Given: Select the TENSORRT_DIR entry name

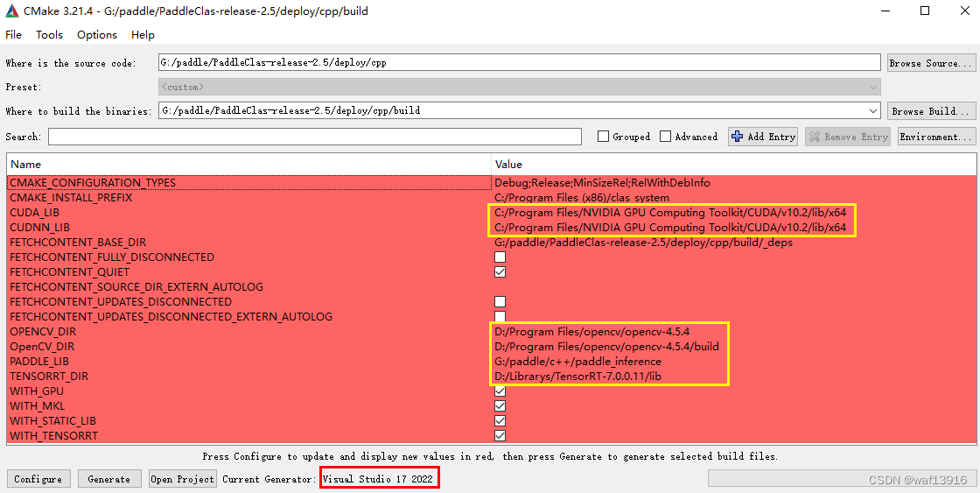Looking at the screenshot, I should 49,377.
